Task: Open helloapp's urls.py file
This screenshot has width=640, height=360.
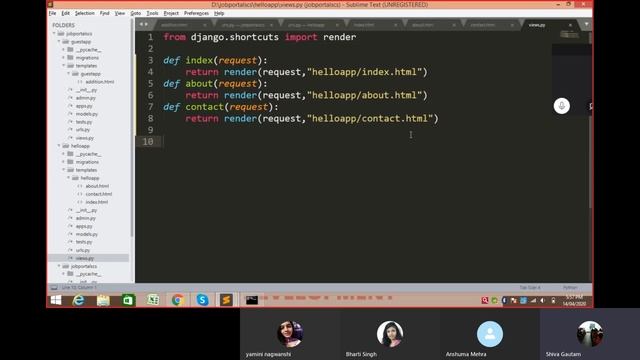Action: pyautogui.click(x=82, y=250)
